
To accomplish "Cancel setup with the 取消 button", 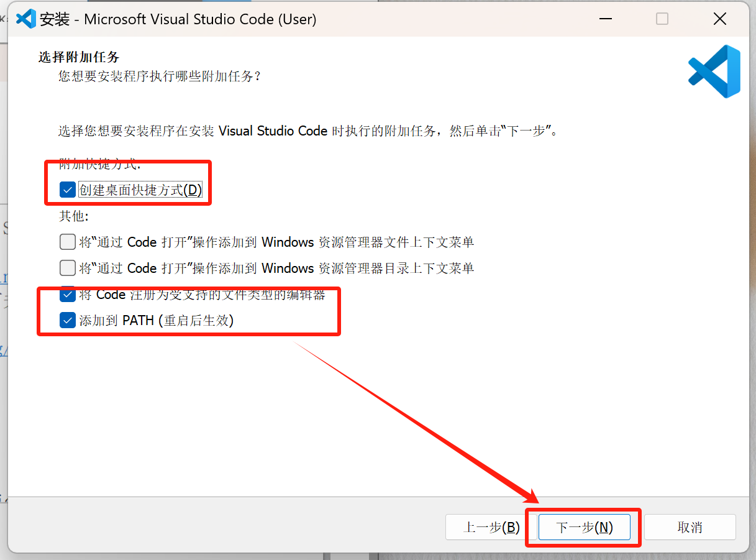I will click(690, 528).
